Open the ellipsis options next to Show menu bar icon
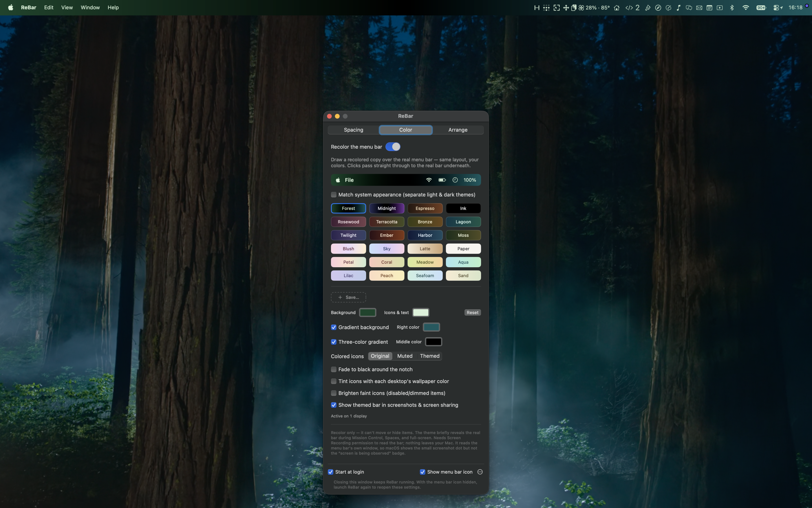 (480, 472)
